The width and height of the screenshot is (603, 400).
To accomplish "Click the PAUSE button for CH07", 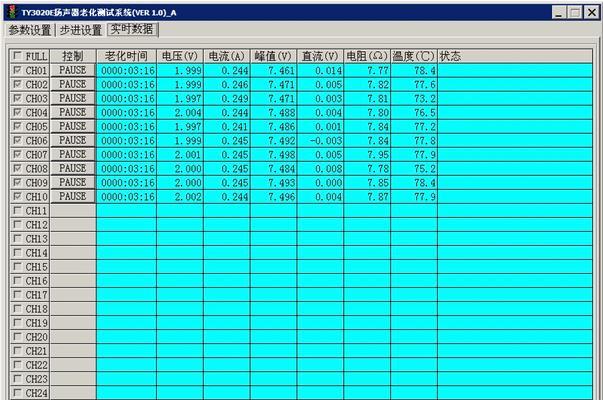I will [x=73, y=154].
